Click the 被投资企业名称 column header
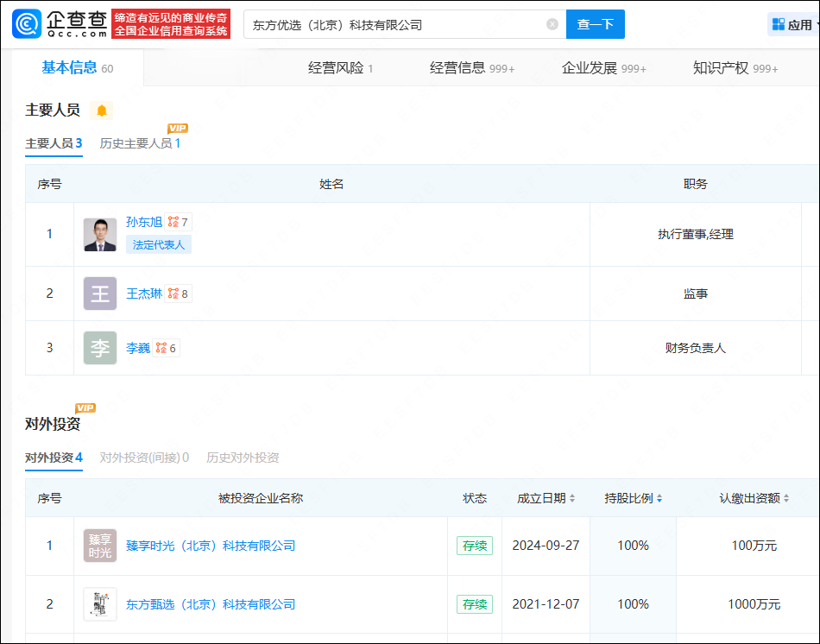The width and height of the screenshot is (820, 644). click(261, 498)
